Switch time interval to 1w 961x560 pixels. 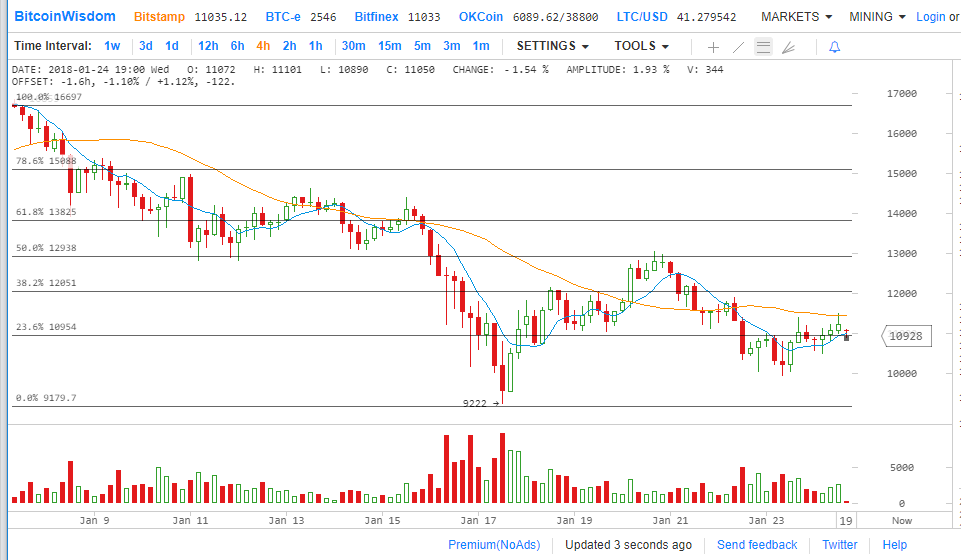112,46
